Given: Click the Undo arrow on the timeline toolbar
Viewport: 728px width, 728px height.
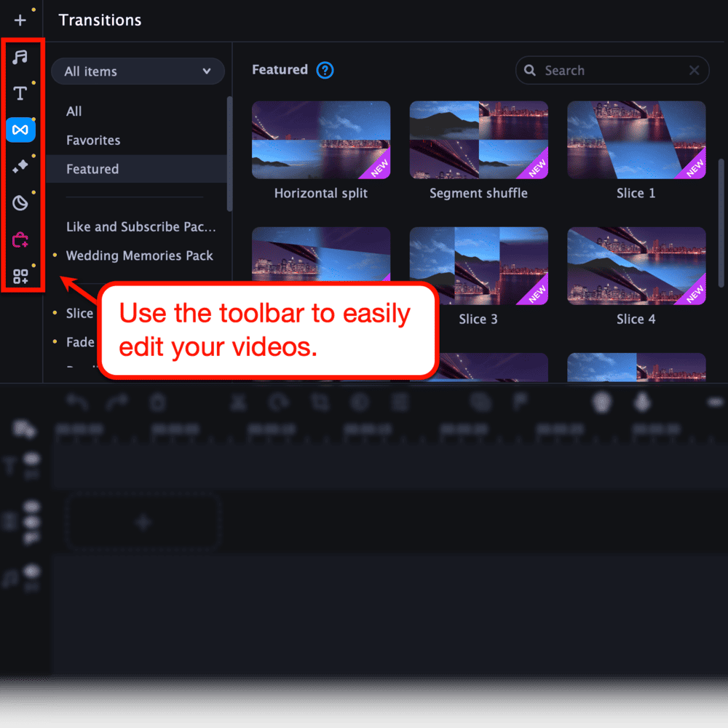Looking at the screenshot, I should [79, 401].
